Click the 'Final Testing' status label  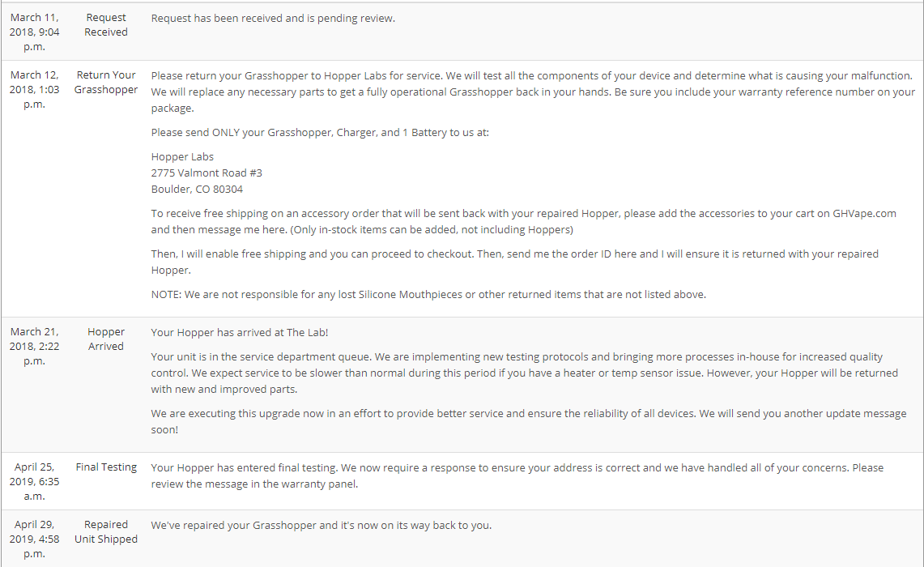[105, 467]
